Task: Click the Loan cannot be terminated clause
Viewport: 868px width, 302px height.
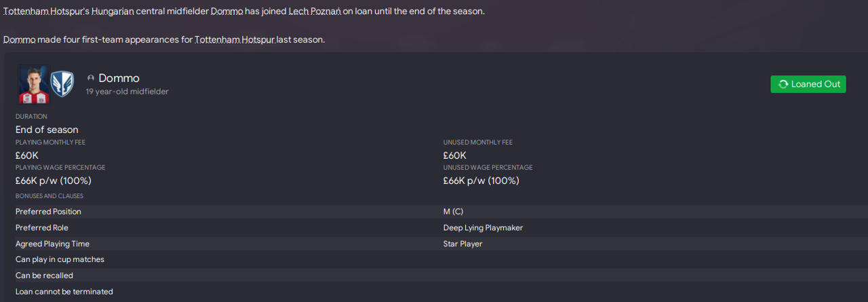Action: pos(64,292)
